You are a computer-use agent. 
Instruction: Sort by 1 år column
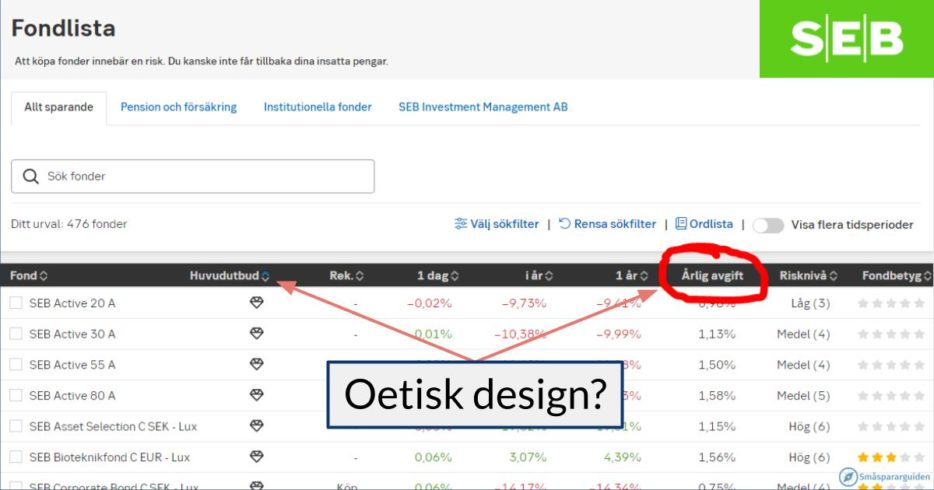(631, 276)
